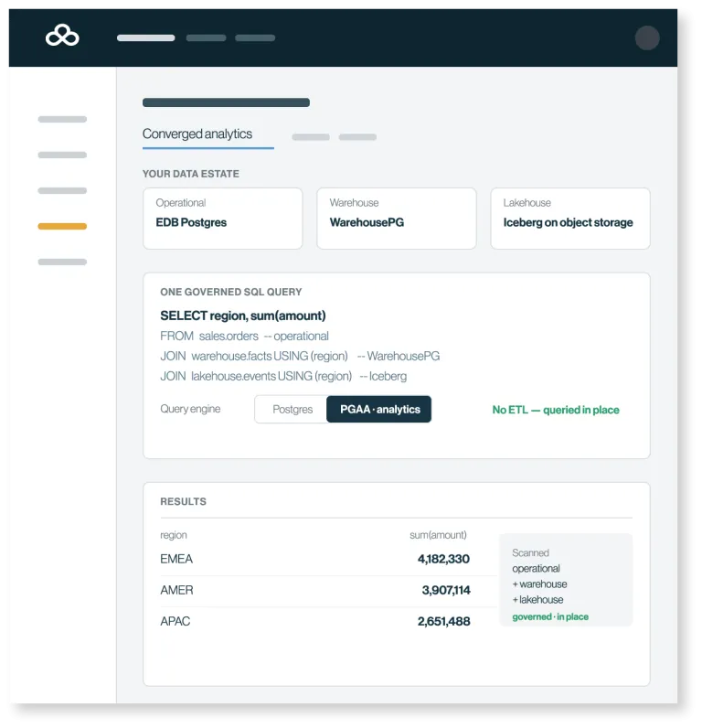Click the YOUR DATA ESTATE heading
The height and width of the screenshot is (728, 702).
tap(191, 174)
